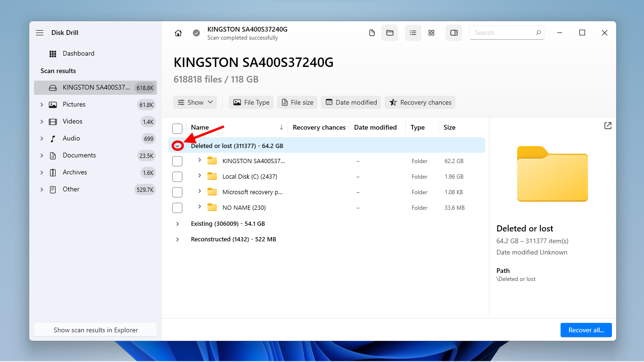Select list view layout icon
The width and height of the screenshot is (644, 362).
pos(413,33)
